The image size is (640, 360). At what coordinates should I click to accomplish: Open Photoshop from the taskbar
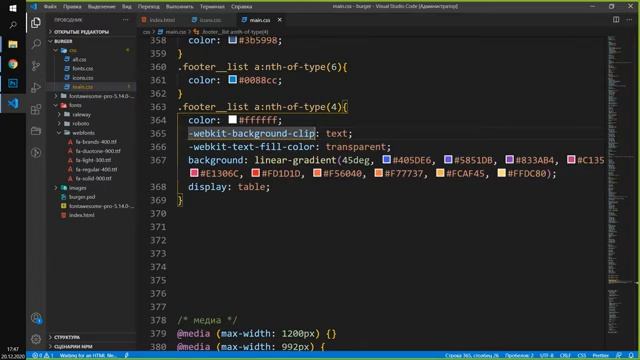pos(13,83)
